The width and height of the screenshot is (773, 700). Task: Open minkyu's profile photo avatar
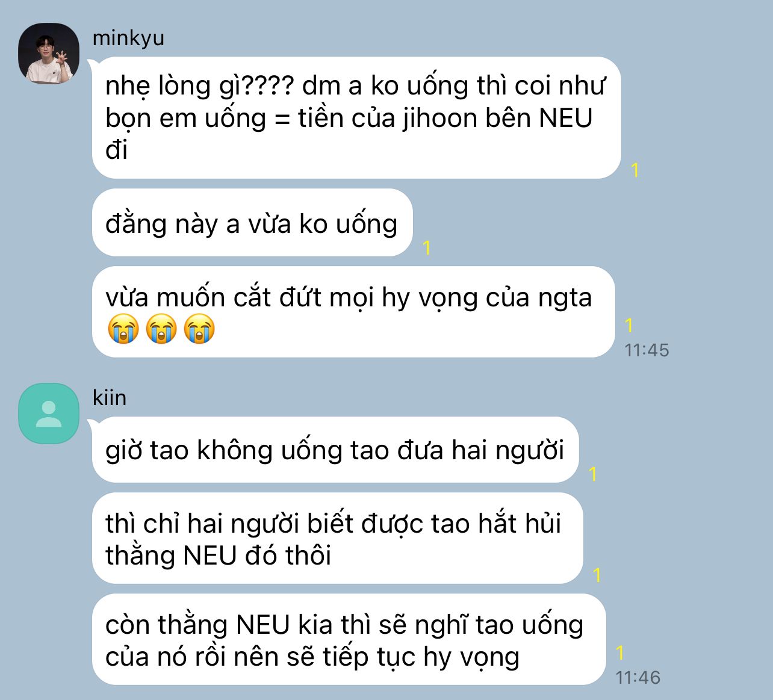(49, 54)
